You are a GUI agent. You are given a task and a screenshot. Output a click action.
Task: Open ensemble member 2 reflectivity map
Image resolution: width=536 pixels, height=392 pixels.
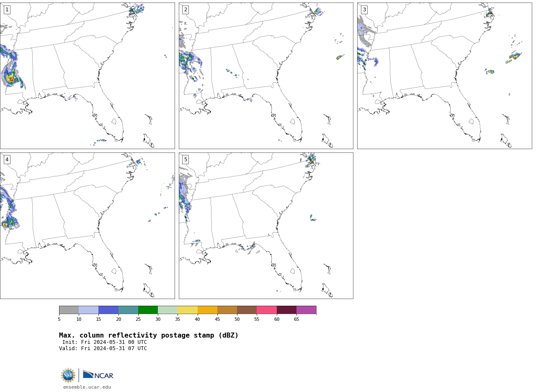click(x=266, y=76)
